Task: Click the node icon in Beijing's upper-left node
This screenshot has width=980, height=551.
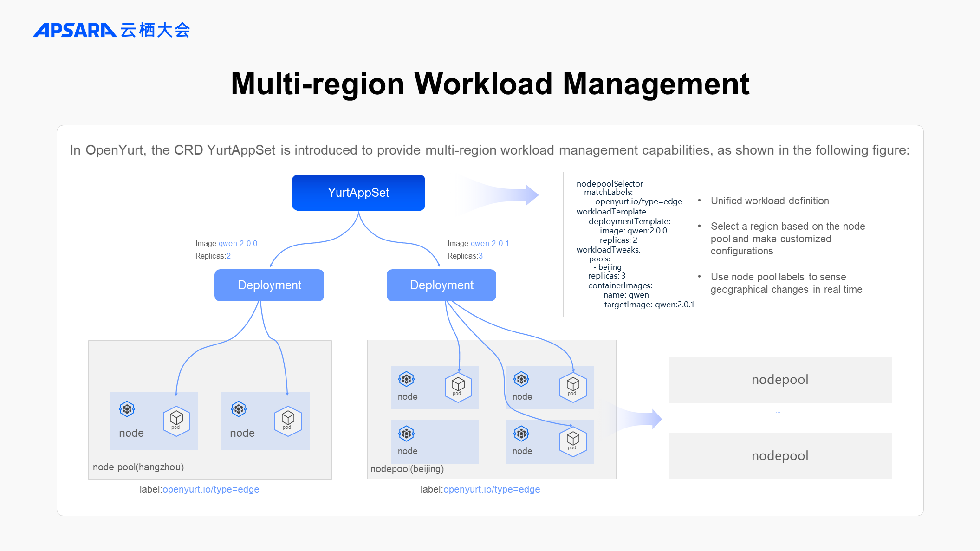Action: coord(406,379)
